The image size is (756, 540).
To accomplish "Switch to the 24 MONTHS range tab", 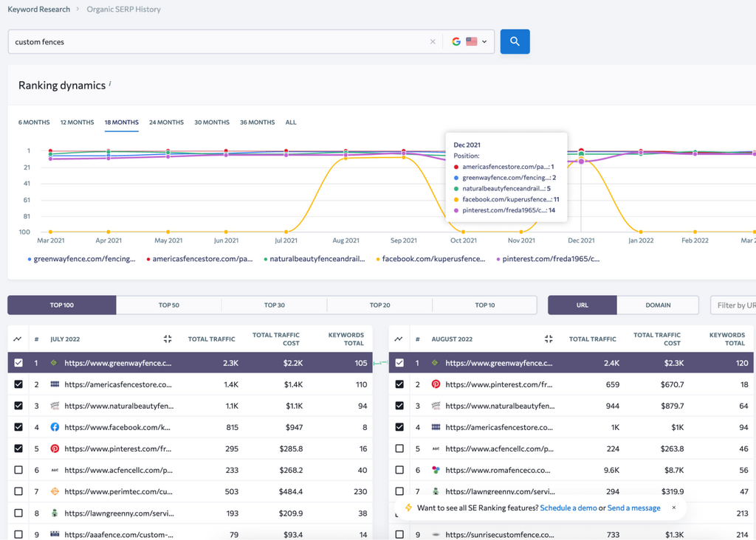I will [x=166, y=122].
